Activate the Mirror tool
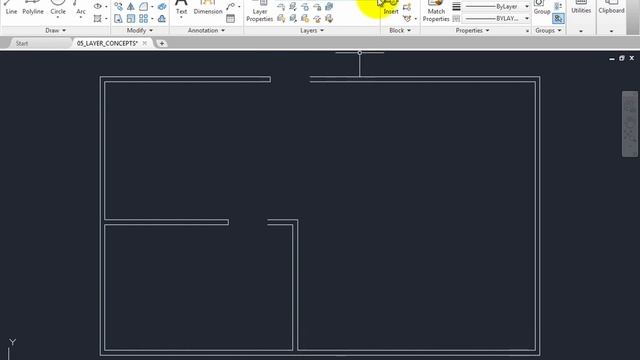Image resolution: width=640 pixels, height=360 pixels. pos(131,7)
